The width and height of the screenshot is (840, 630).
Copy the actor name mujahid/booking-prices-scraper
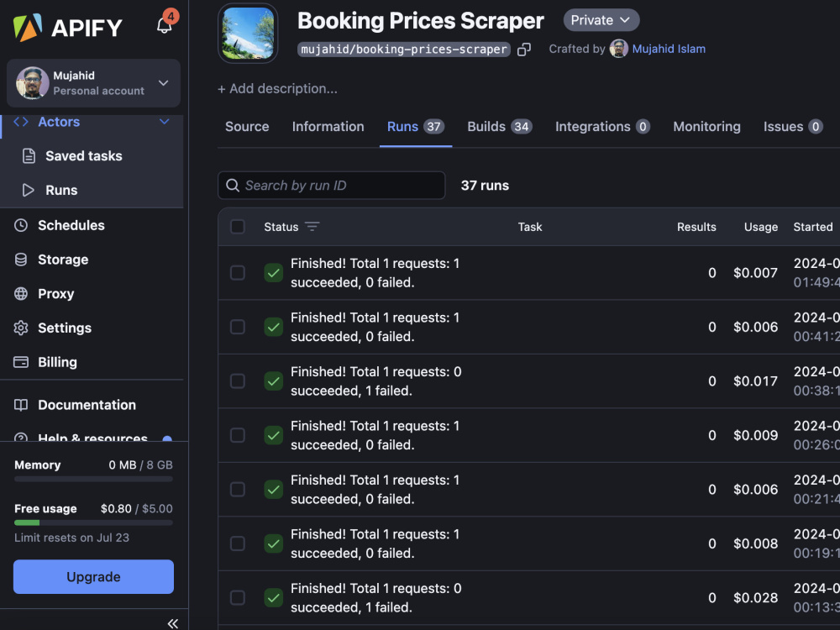[524, 50]
